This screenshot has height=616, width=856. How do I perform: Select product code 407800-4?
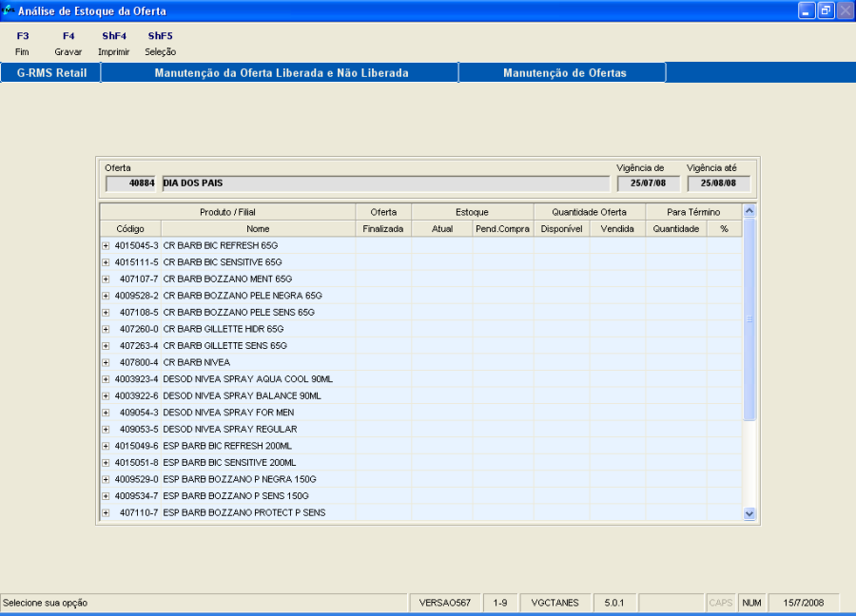coord(139,363)
